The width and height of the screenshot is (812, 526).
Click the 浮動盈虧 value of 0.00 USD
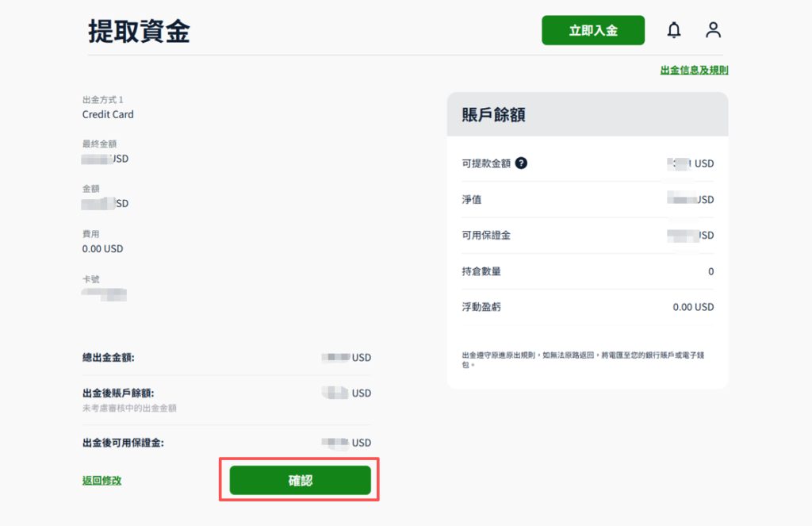pos(691,307)
